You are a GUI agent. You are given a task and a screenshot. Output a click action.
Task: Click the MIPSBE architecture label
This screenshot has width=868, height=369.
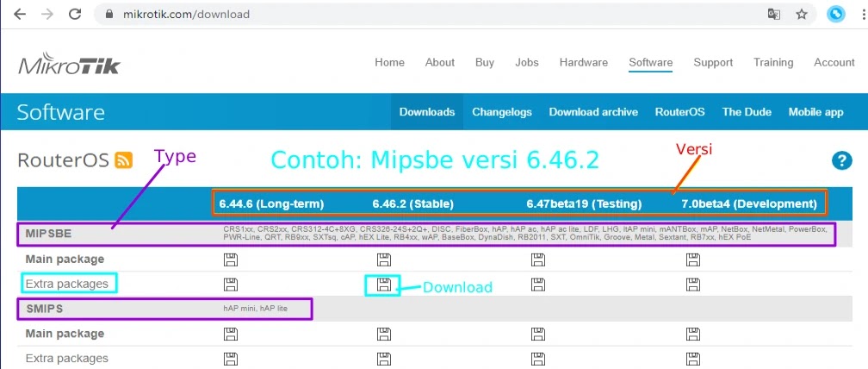49,235
